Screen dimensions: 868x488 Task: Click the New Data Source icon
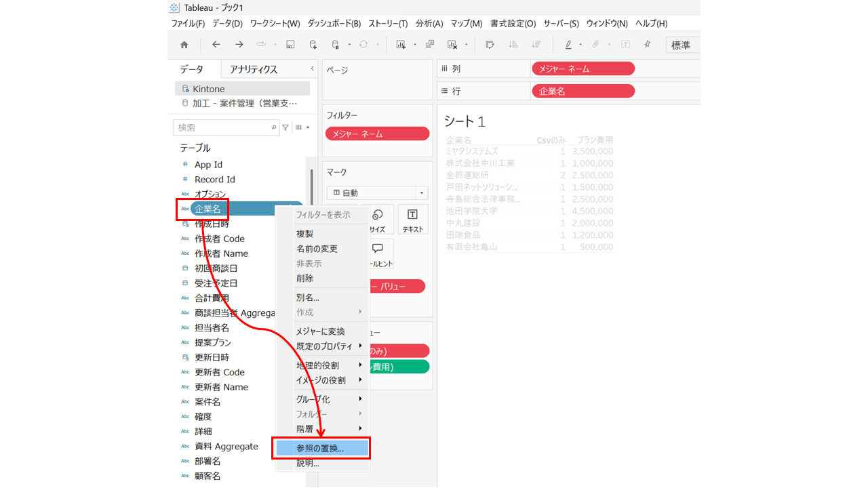click(x=313, y=45)
